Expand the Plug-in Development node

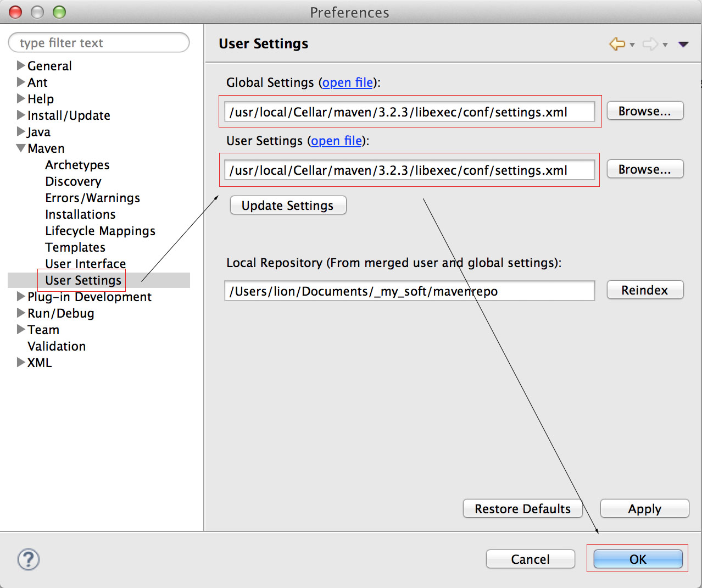pos(21,296)
